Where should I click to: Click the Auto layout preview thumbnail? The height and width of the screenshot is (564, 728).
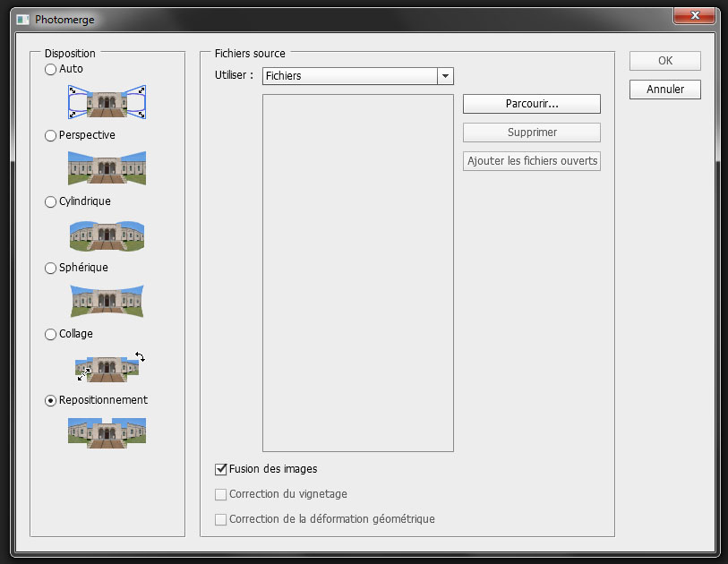coord(107,102)
